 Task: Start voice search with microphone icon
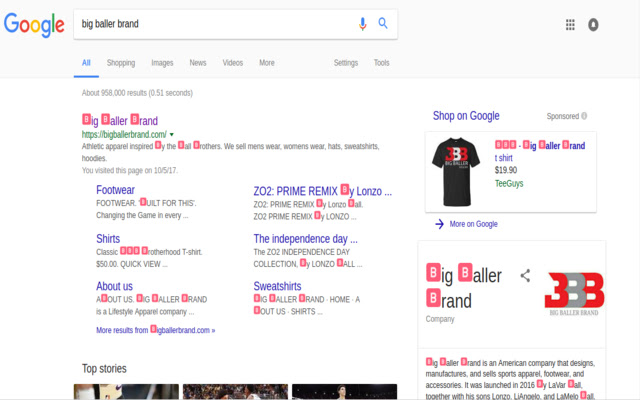point(362,24)
